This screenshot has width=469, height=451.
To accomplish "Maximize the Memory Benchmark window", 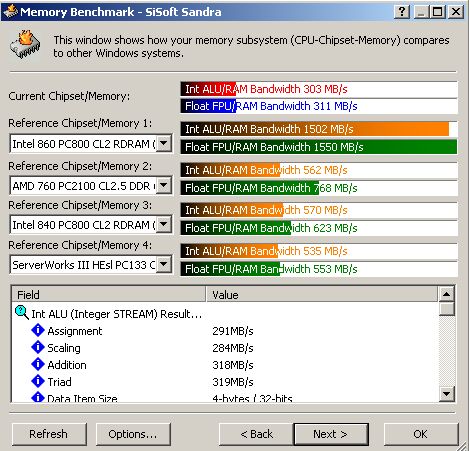I will [437, 12].
